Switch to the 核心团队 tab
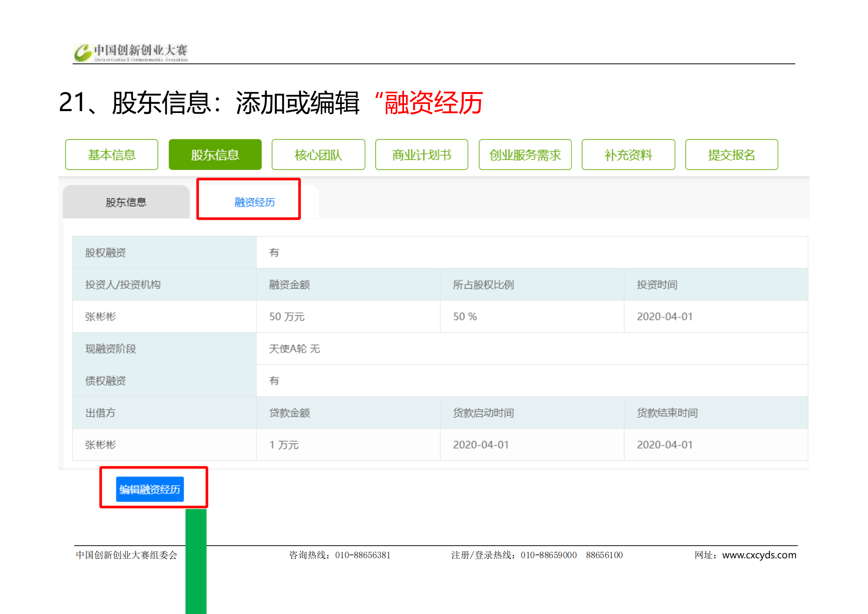The image size is (868, 614). coord(318,155)
